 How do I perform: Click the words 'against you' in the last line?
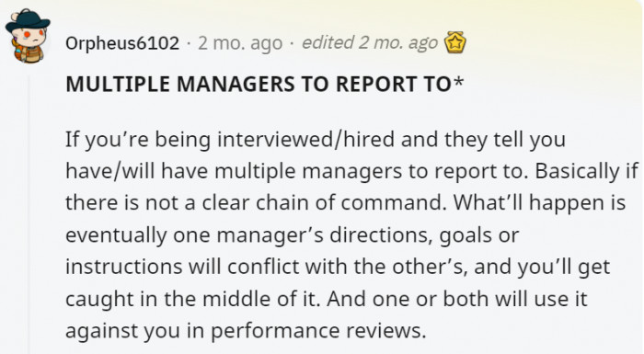click(122, 331)
